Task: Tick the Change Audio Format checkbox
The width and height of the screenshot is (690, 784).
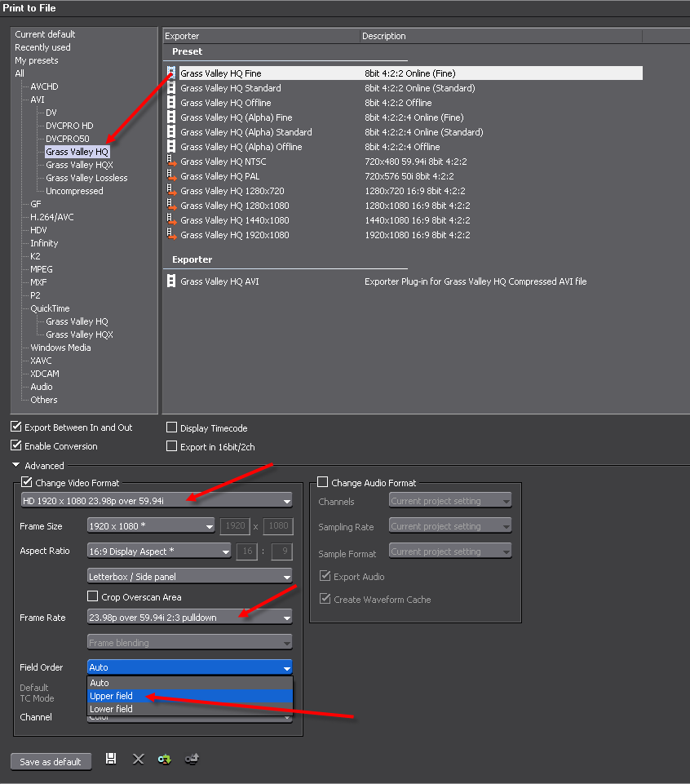Action: pyautogui.click(x=323, y=483)
